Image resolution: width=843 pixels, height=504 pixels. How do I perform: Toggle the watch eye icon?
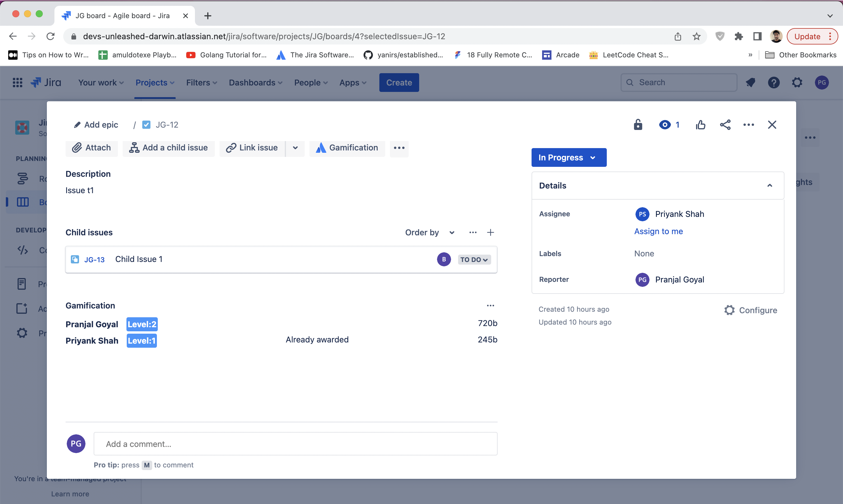[665, 125]
